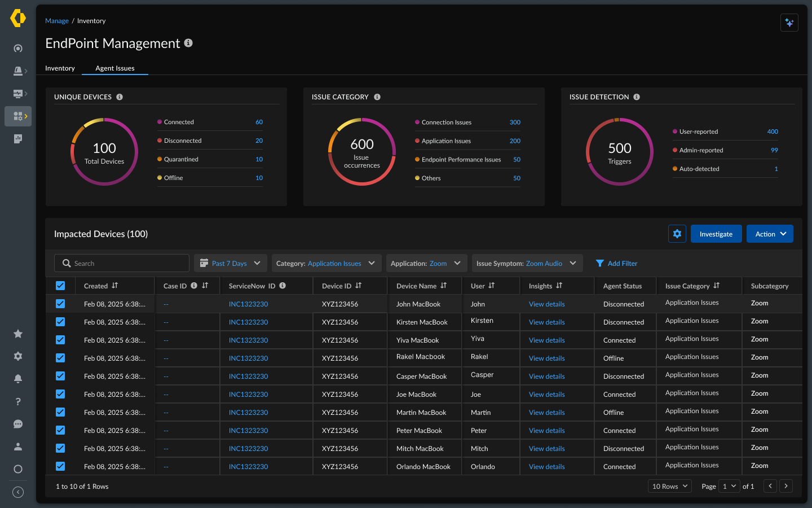This screenshot has width=812, height=508.
Task: Uncheck the Casper MacBook row checkbox
Action: click(60, 376)
